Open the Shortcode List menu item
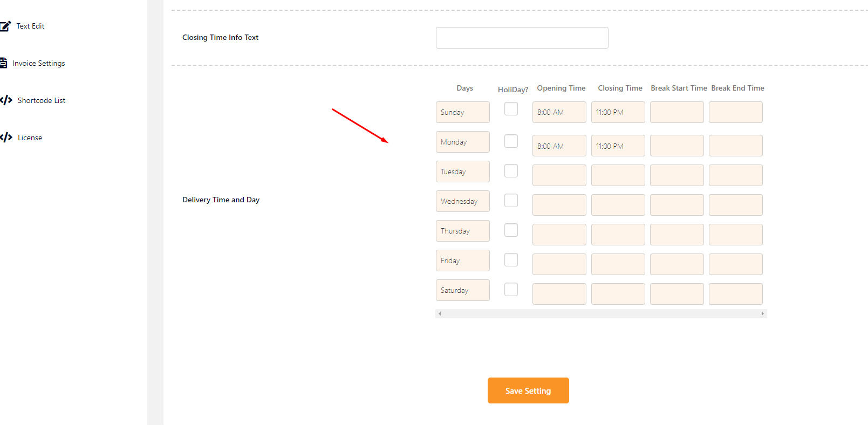The height and width of the screenshot is (425, 868). pos(41,100)
